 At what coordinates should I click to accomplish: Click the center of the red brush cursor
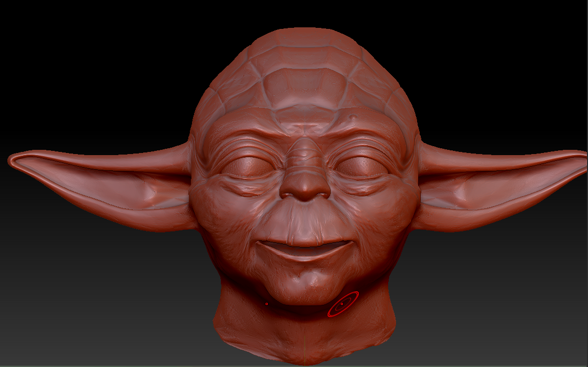tap(343, 304)
